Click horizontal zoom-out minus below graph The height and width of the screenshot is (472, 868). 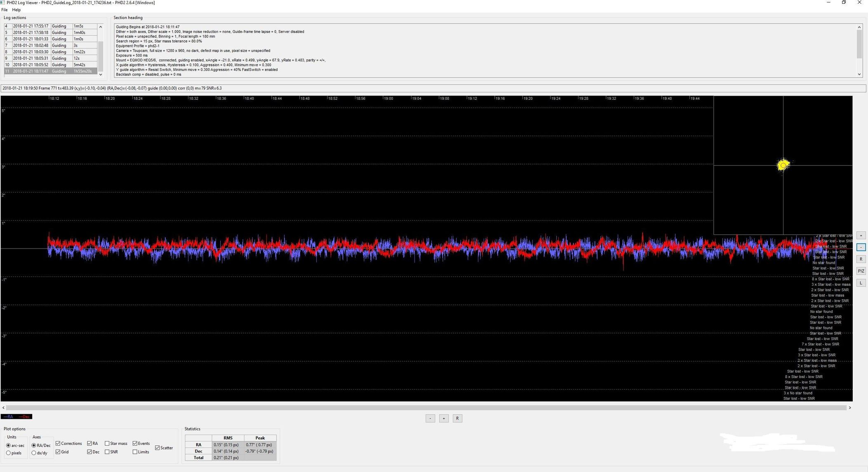click(430, 418)
